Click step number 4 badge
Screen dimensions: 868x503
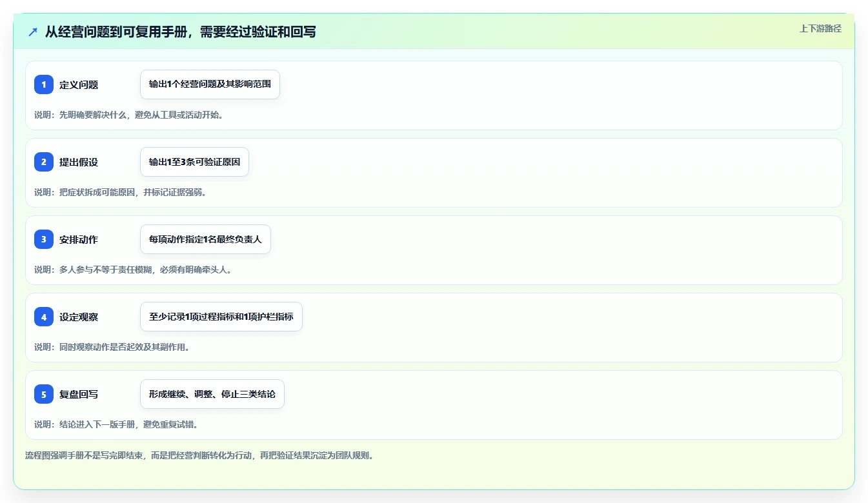click(44, 317)
